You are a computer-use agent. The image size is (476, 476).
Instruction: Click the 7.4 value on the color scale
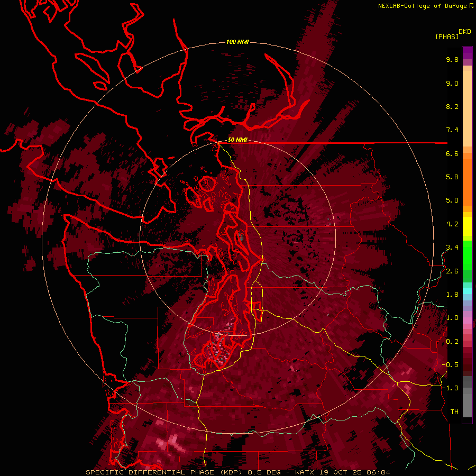tap(452, 130)
